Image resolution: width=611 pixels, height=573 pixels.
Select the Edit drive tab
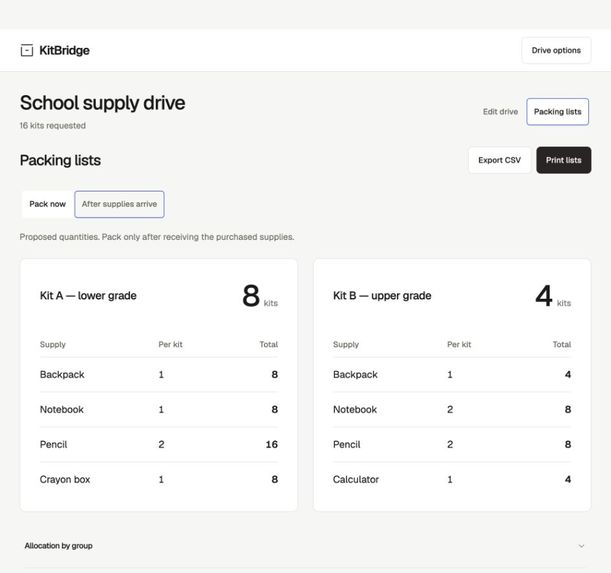(500, 111)
